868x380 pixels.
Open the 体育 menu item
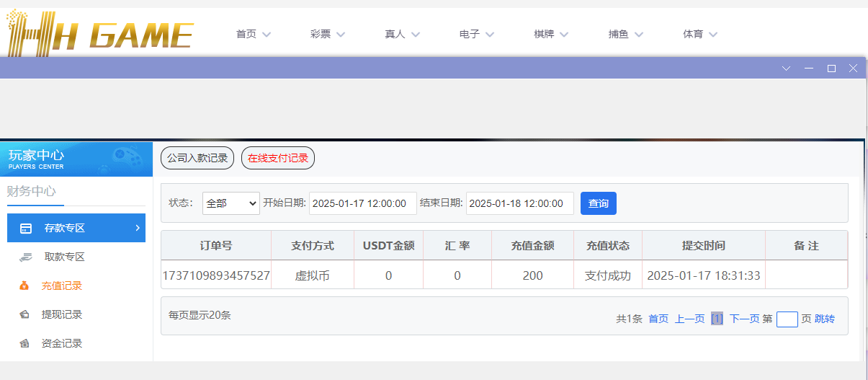pos(700,34)
